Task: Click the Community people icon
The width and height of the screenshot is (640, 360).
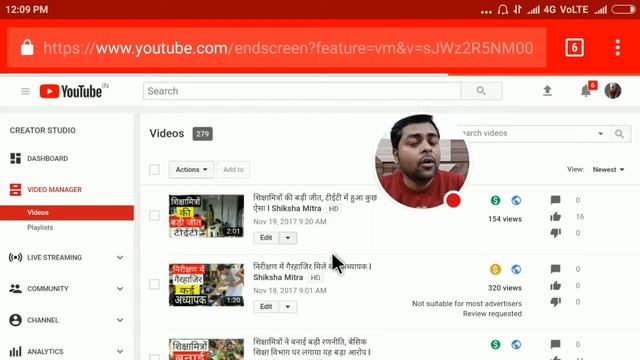Action: [16, 289]
